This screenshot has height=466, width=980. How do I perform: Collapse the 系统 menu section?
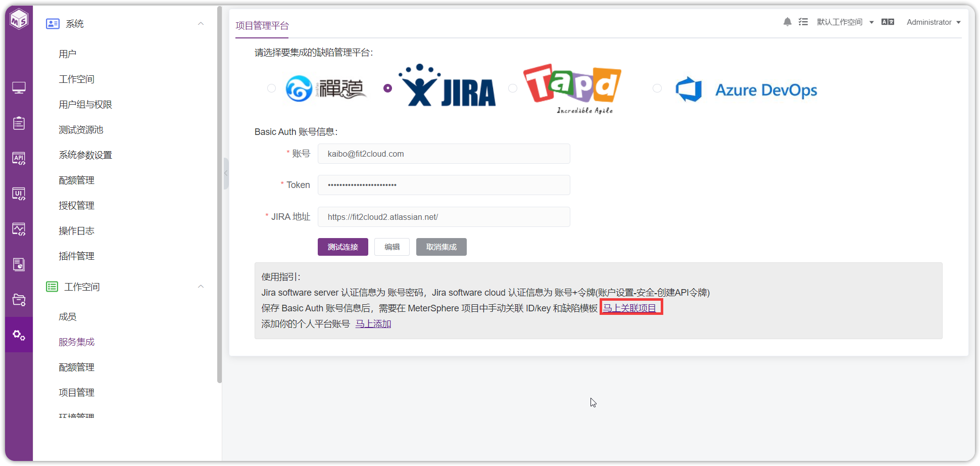201,24
